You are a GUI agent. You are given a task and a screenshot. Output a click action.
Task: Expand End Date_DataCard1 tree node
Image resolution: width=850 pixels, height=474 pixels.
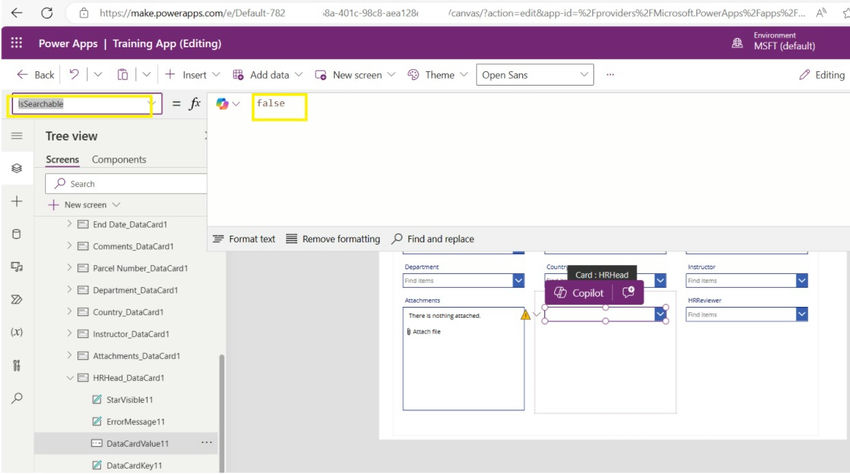(x=69, y=223)
